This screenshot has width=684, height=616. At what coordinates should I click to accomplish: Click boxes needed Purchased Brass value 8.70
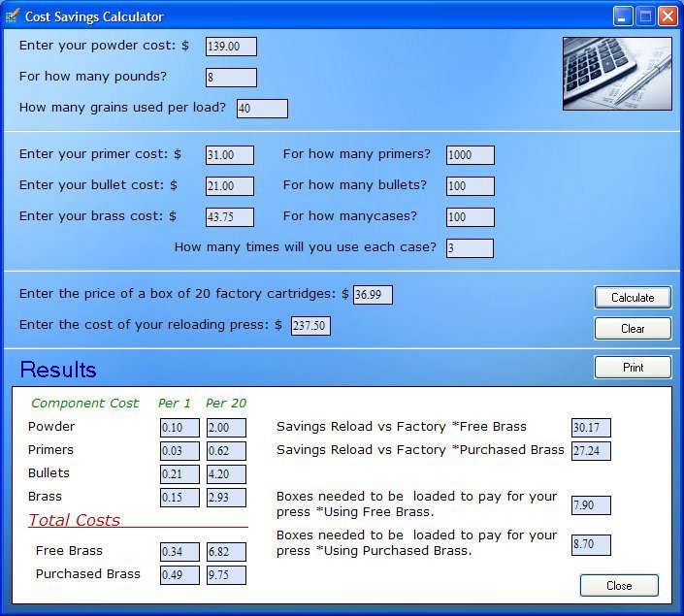[591, 544]
